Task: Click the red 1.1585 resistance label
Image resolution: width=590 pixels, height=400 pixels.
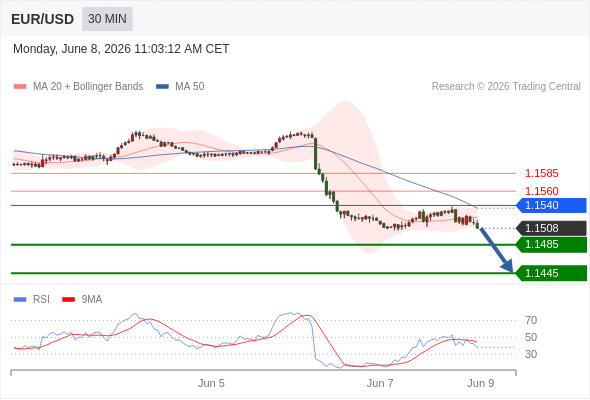Action: (x=541, y=173)
